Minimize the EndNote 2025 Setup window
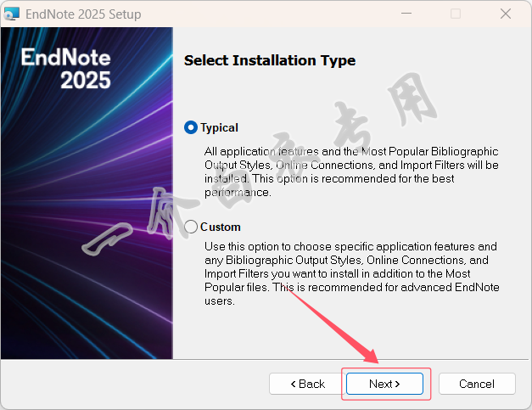This screenshot has width=532, height=410. (x=406, y=14)
